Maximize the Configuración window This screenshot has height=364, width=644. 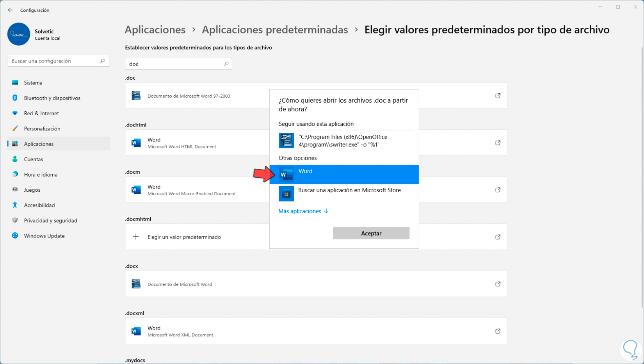(618, 7)
